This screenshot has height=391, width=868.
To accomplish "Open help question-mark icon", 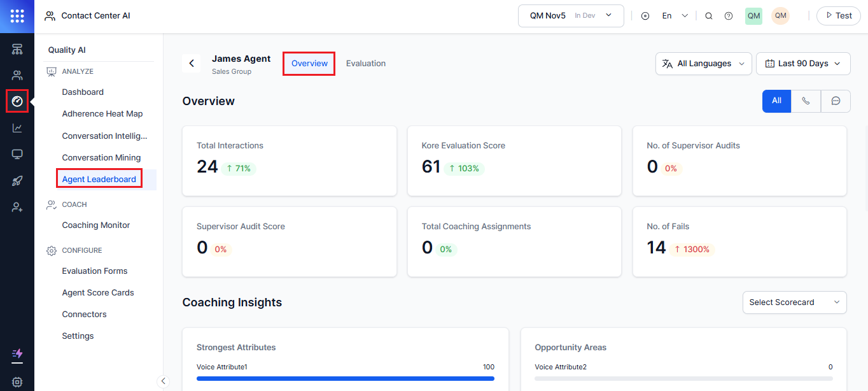I will tap(729, 16).
